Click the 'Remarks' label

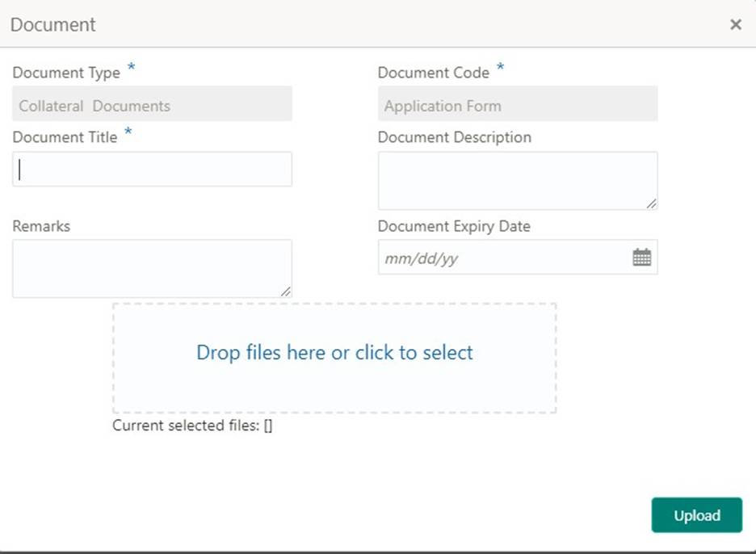point(41,226)
